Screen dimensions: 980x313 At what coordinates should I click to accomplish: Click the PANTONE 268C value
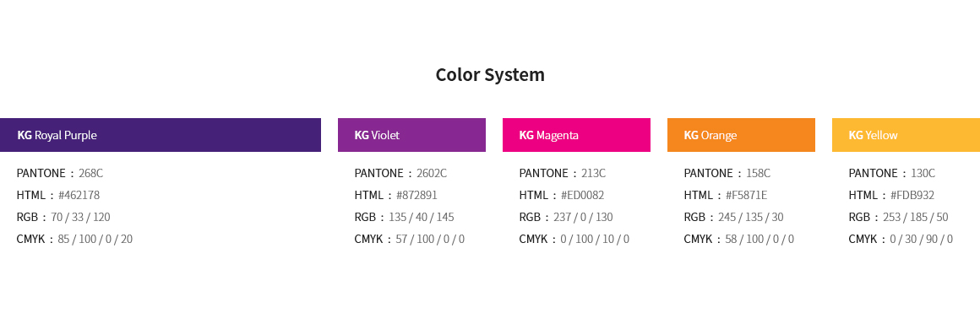click(x=90, y=173)
